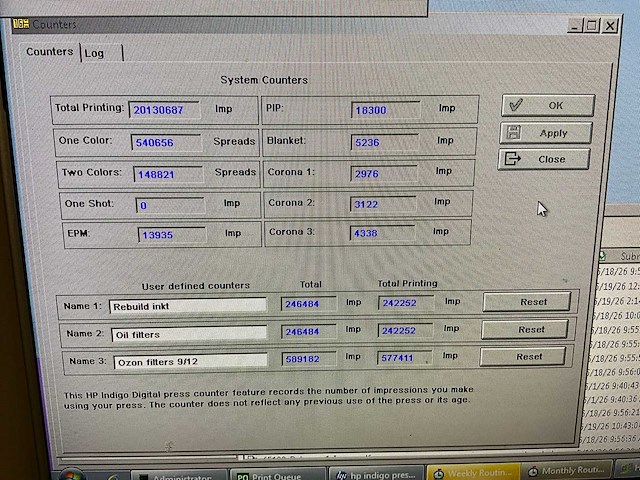Click the Total Printing value field
Viewport: 640px width, 480px height.
164,110
